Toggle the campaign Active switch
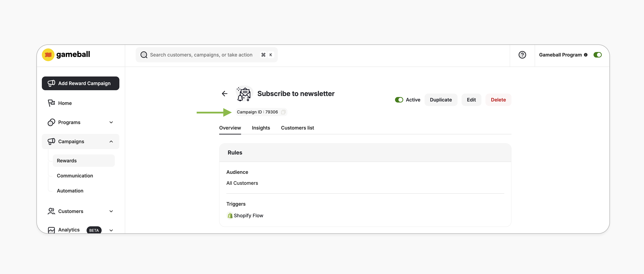 click(x=399, y=100)
